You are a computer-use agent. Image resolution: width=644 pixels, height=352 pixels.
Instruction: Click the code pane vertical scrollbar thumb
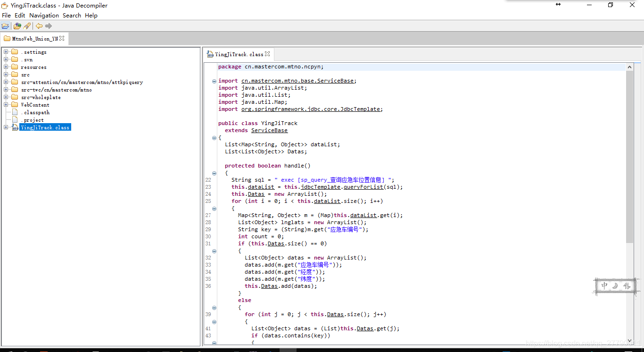coord(630,157)
